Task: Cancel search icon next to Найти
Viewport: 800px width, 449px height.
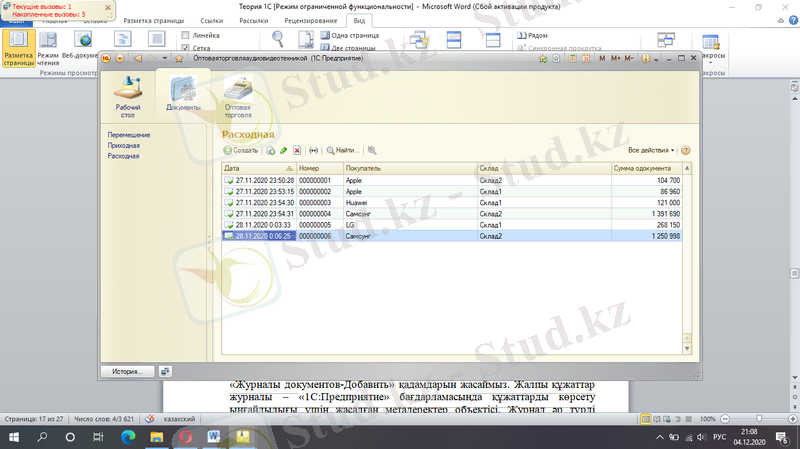Action: pyautogui.click(x=372, y=151)
